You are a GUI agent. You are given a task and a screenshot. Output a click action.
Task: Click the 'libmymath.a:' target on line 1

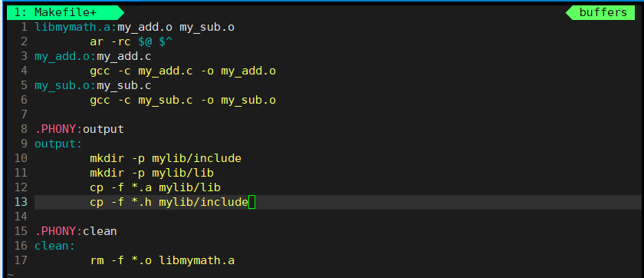(76, 28)
